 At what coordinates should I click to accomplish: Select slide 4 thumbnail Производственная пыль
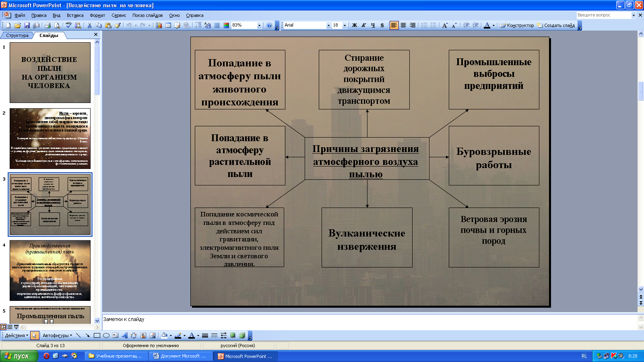point(50,270)
